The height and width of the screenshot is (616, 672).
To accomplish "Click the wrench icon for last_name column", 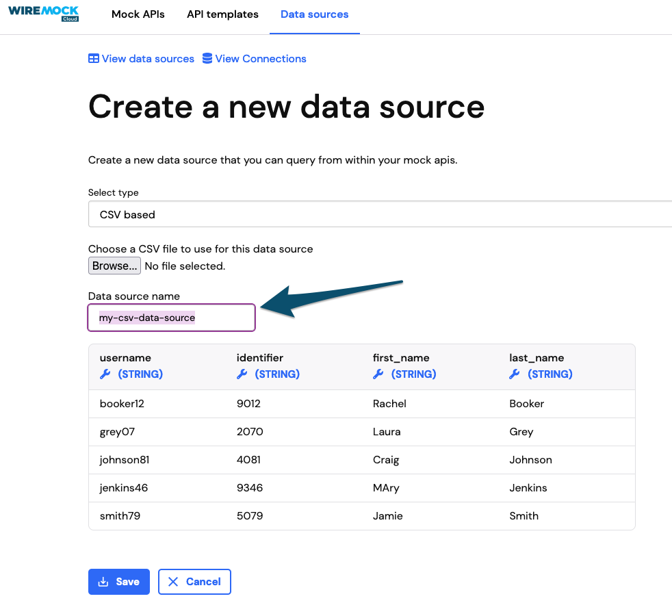I will [514, 374].
